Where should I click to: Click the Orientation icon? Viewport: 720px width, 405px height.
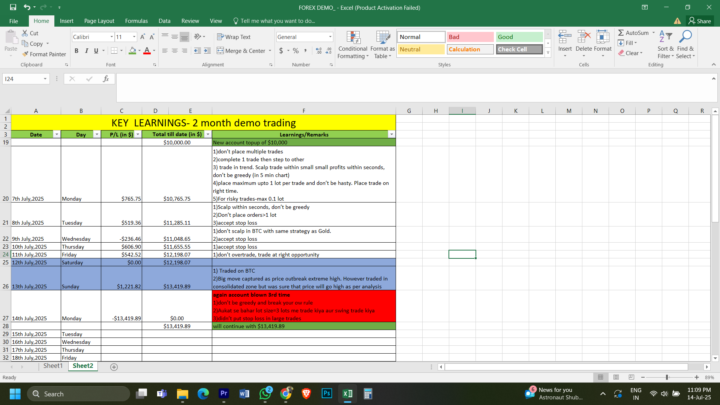pos(198,37)
